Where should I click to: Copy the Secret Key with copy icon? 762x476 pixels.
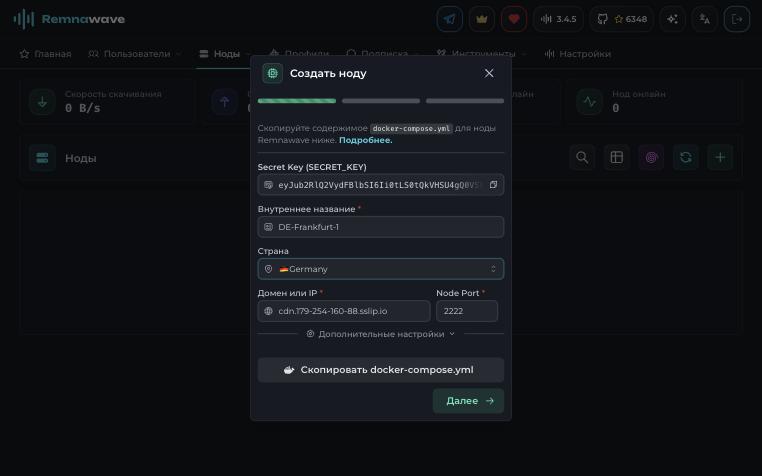493,185
